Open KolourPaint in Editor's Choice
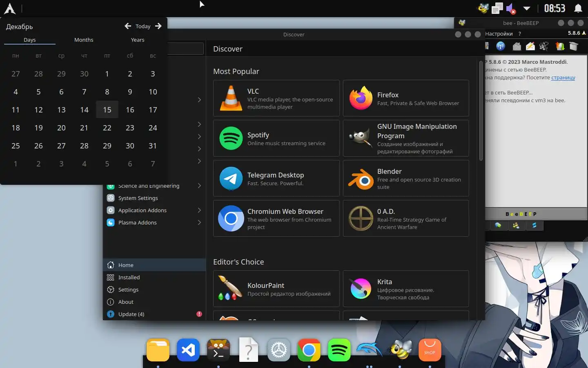The image size is (588, 368). 276,289
